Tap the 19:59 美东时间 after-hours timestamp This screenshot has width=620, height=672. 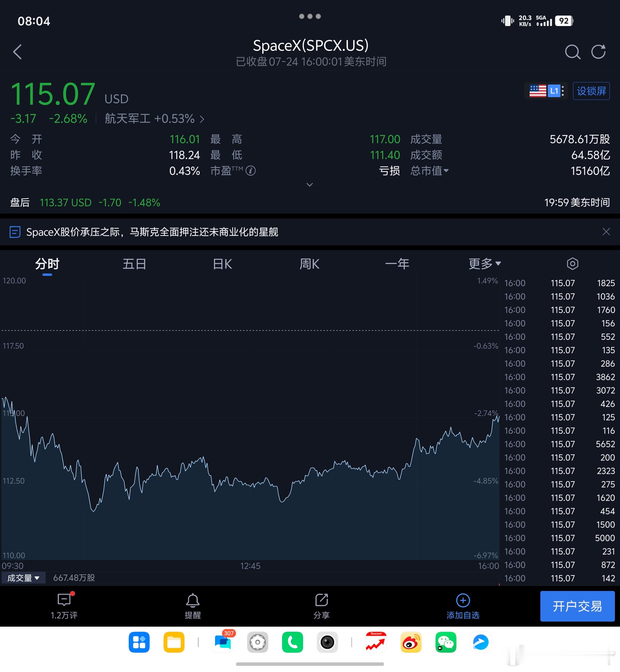coord(577,202)
